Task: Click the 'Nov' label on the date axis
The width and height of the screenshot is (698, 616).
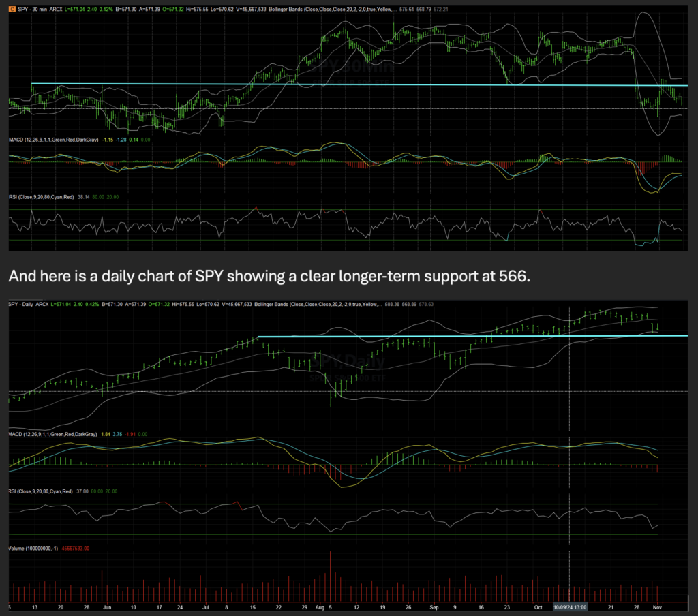Action: pyautogui.click(x=657, y=607)
